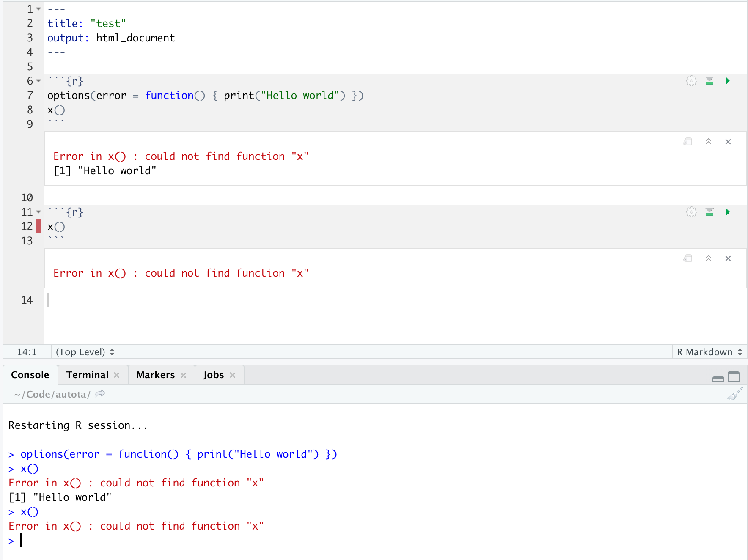748x560 pixels.
Task: Click the options(error = ...) line 7 code
Action: 206,96
